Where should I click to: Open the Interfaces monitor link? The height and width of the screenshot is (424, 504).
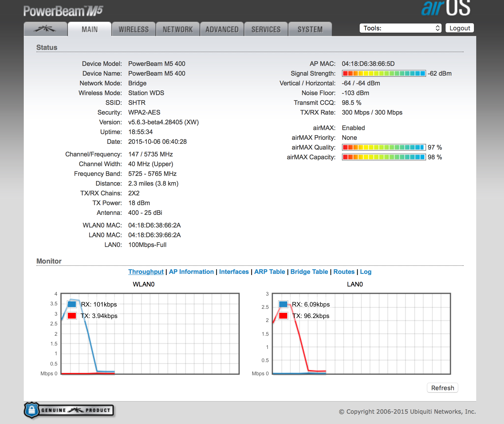[234, 272]
